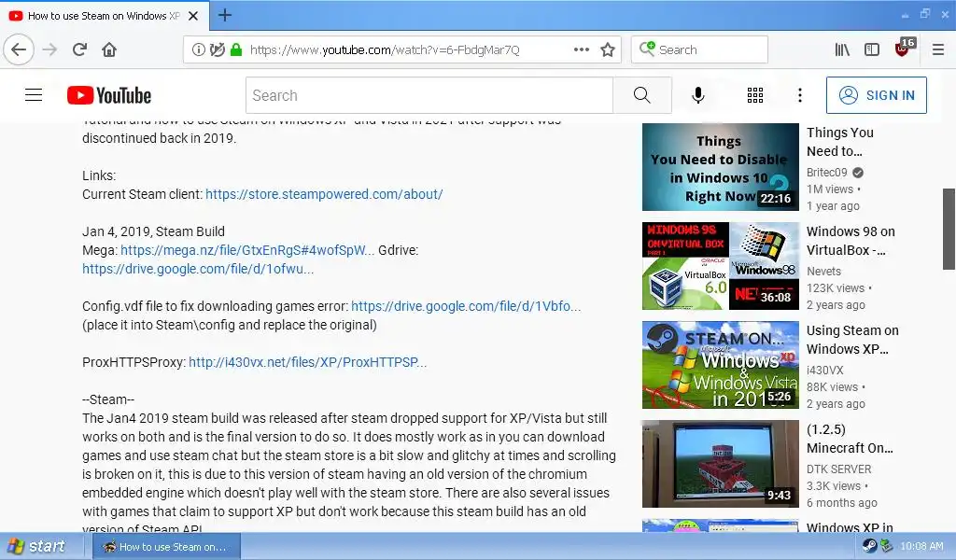Click the YouTube search input box
The image size is (956, 560).
pyautogui.click(x=429, y=95)
